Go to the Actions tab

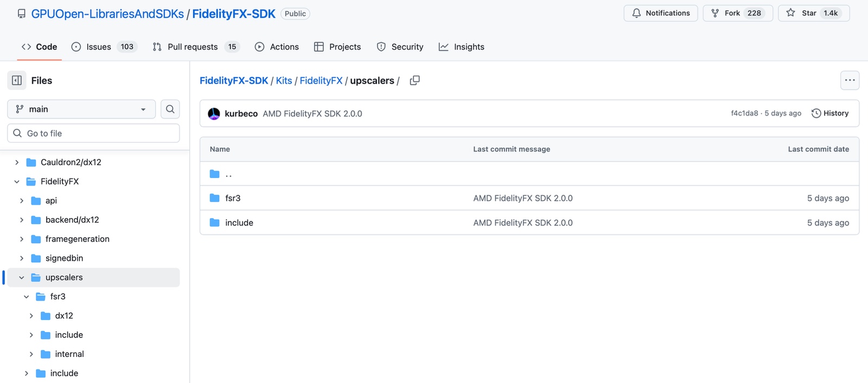[x=277, y=47]
